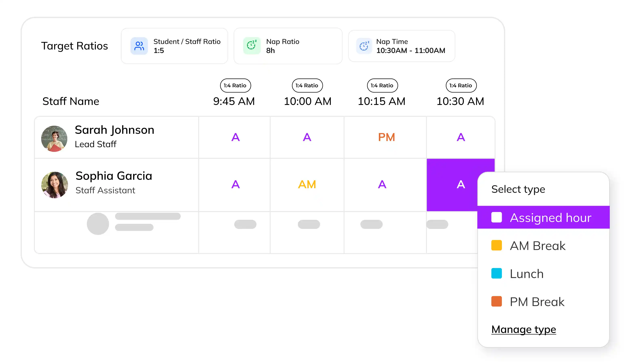
Task: Click the 1:4 Ratio badge above 9:45 AM
Action: [x=235, y=86]
